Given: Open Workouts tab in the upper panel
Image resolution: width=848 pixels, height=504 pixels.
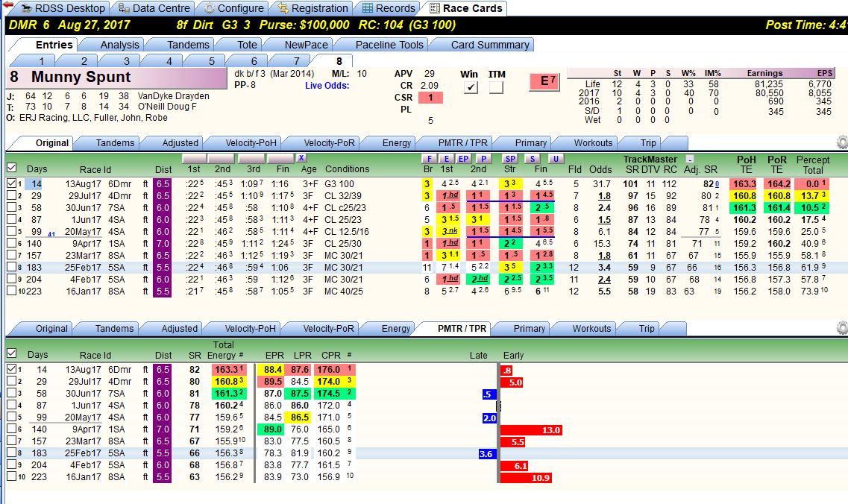Looking at the screenshot, I should (x=593, y=142).
